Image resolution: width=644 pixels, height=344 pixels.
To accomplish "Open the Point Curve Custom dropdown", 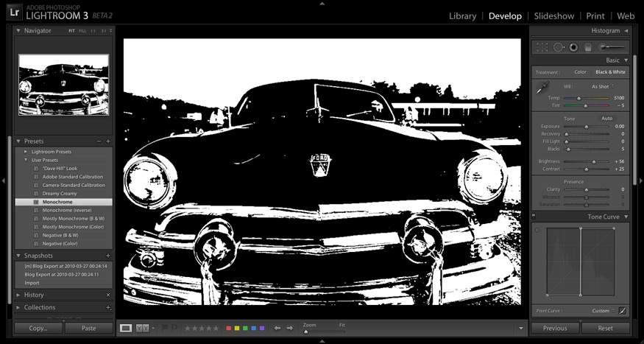I will [603, 311].
